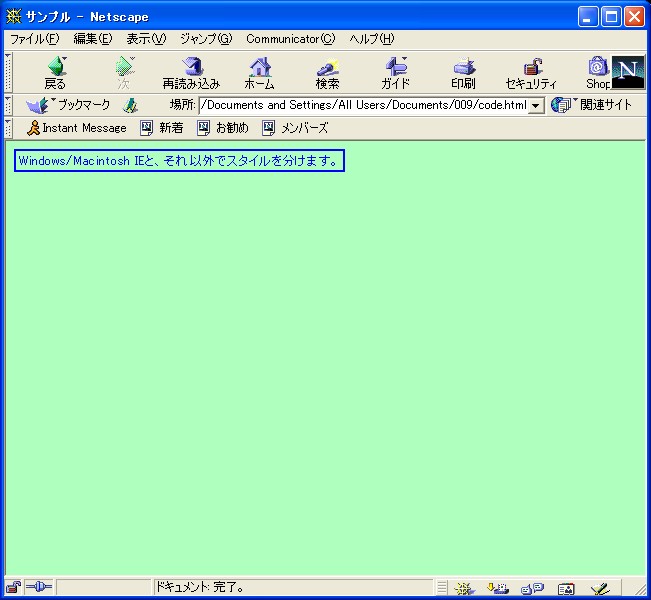
Task: Open Address Book from the component bar
Action: (566, 588)
